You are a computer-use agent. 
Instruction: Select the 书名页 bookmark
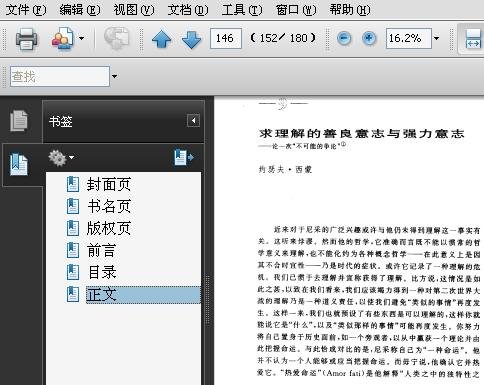coord(109,206)
